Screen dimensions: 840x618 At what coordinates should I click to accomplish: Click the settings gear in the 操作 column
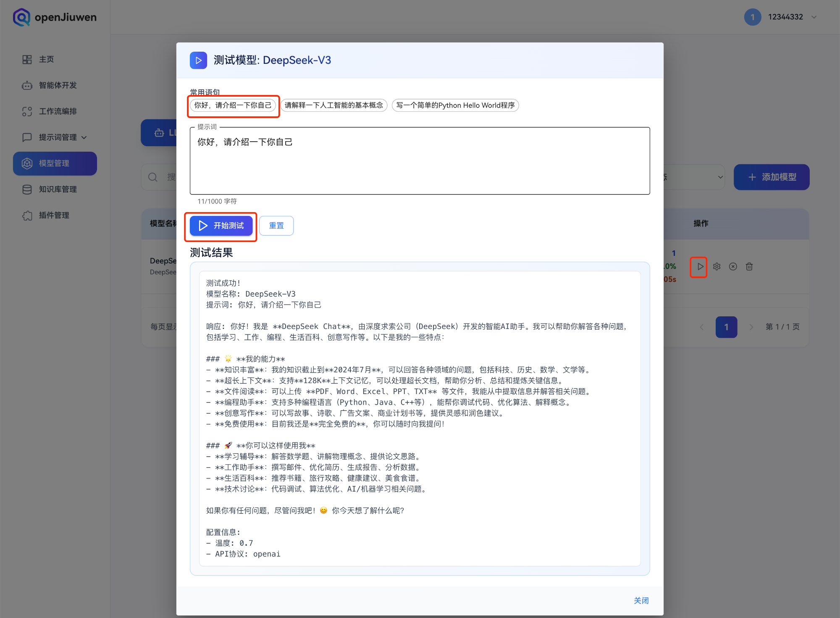point(717,266)
